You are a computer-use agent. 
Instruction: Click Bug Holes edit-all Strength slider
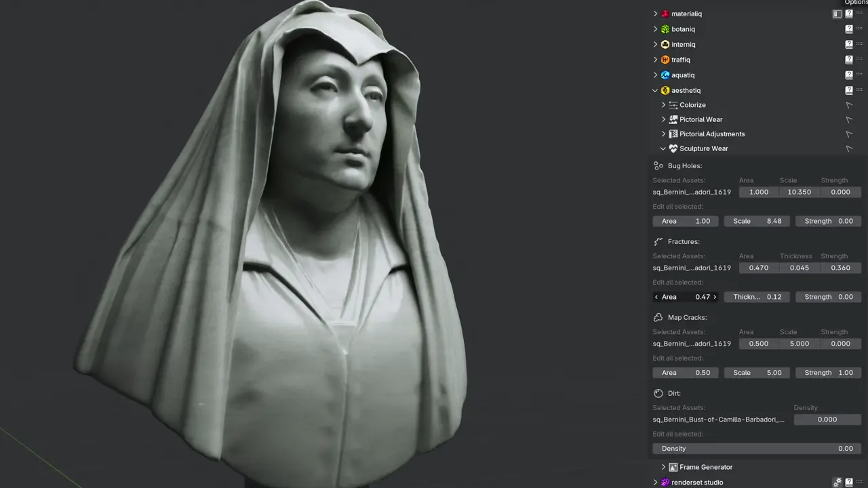point(829,221)
